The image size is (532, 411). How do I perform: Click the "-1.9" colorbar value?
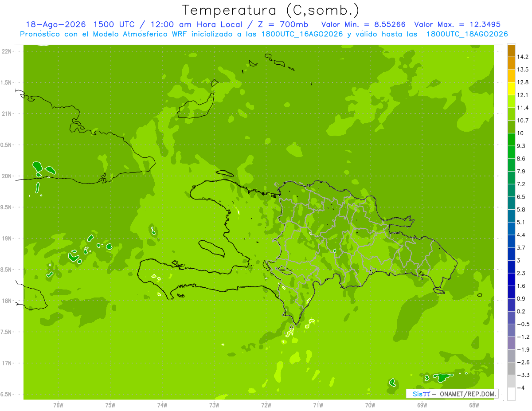[x=523, y=350]
